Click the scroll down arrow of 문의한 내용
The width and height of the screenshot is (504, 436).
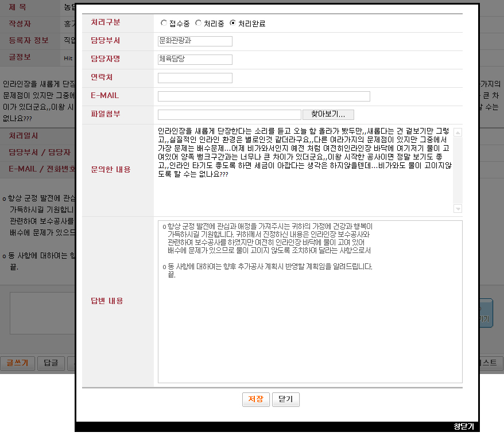458,209
